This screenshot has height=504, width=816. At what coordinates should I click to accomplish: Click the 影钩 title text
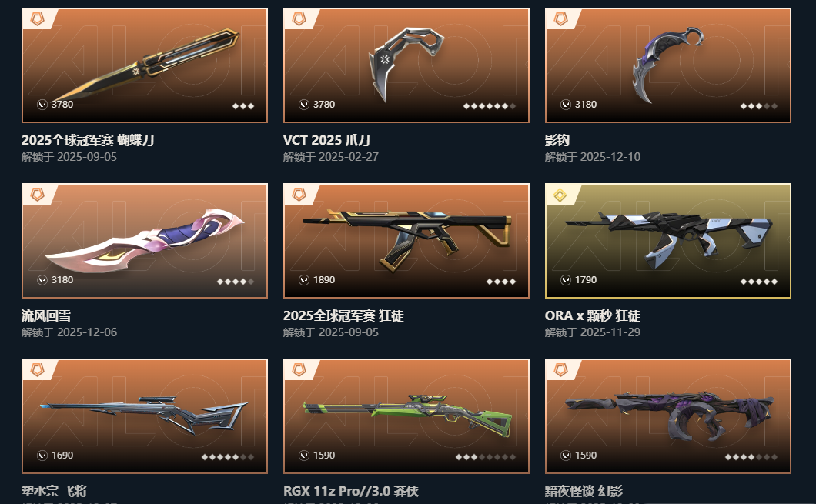coord(557,141)
